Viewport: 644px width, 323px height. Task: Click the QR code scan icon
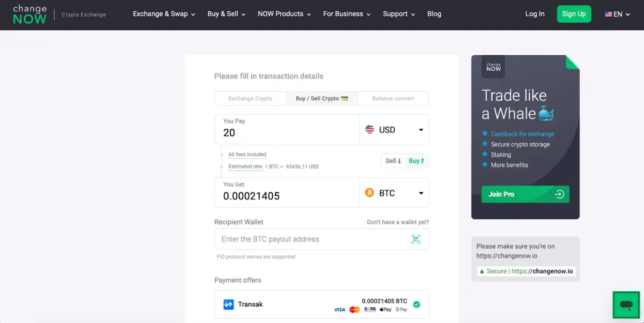pyautogui.click(x=416, y=239)
